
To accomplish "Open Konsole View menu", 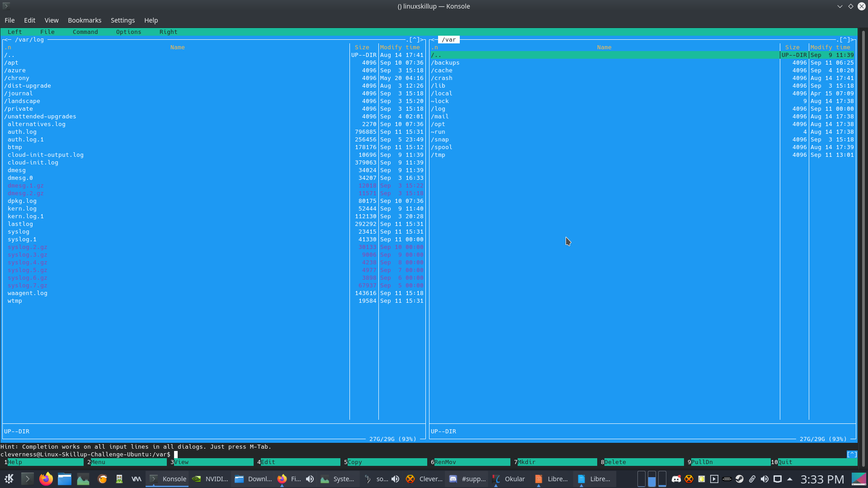I will coord(52,20).
